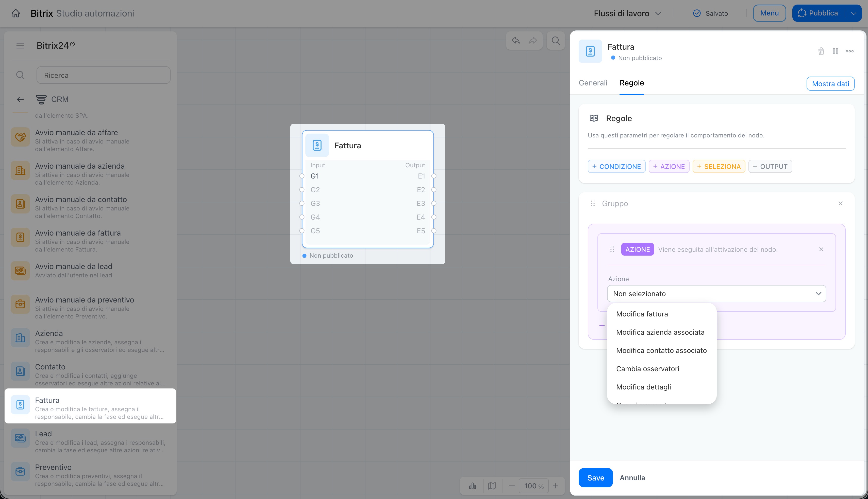Choose Modifica fattura option
868x499 pixels.
click(x=642, y=314)
